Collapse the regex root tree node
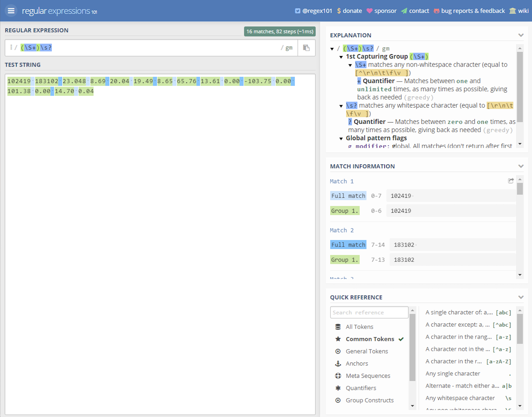 click(x=332, y=49)
